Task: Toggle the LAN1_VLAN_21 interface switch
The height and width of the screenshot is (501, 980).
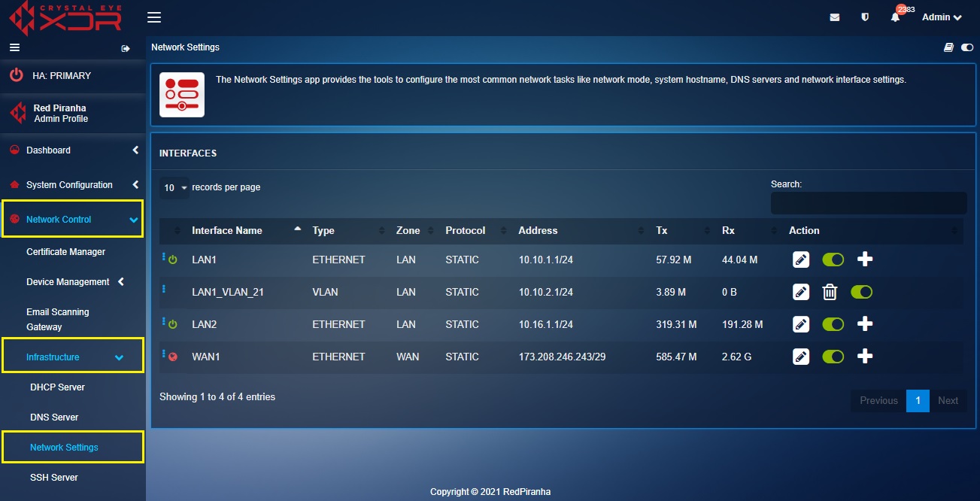Action: point(862,292)
